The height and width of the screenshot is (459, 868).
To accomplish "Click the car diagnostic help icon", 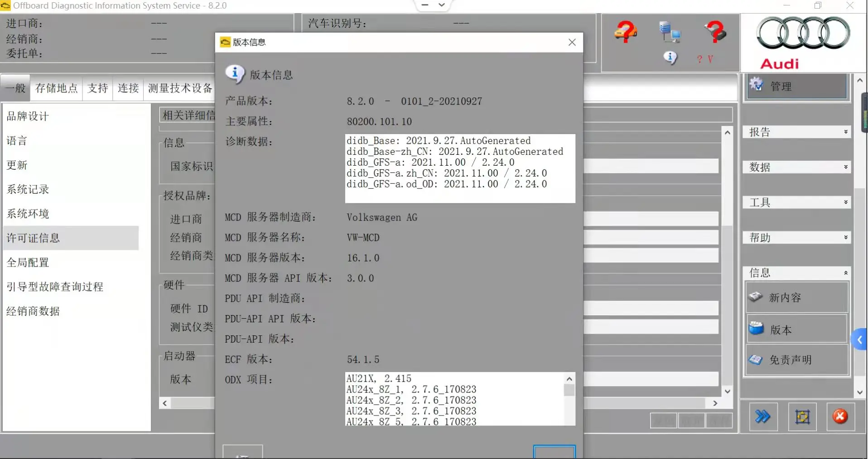I will point(626,32).
